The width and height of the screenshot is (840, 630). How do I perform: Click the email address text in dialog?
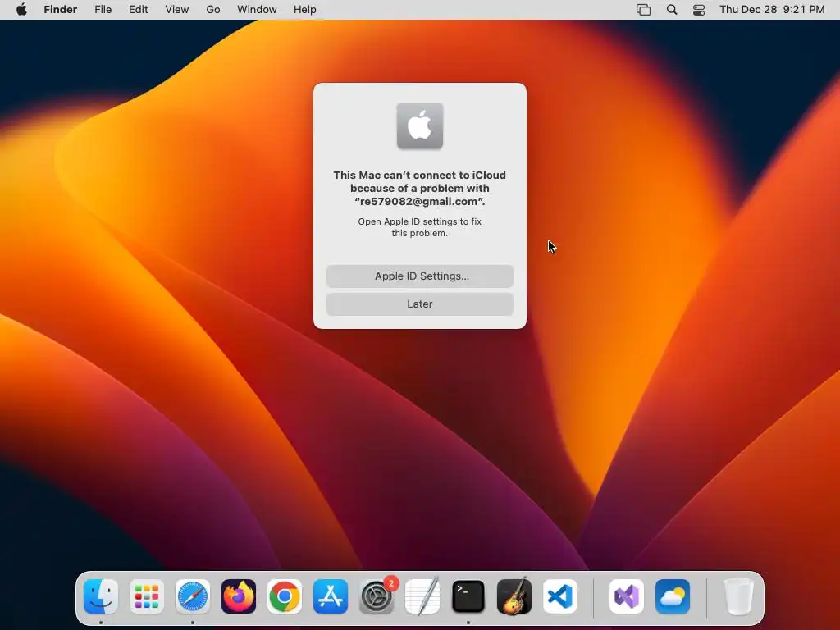419,202
